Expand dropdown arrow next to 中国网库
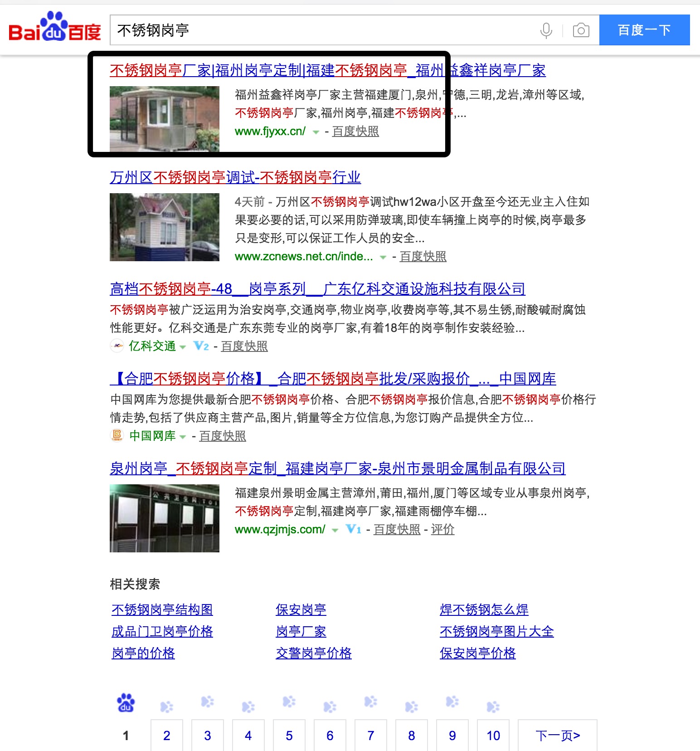The height and width of the screenshot is (751, 700). click(x=183, y=437)
